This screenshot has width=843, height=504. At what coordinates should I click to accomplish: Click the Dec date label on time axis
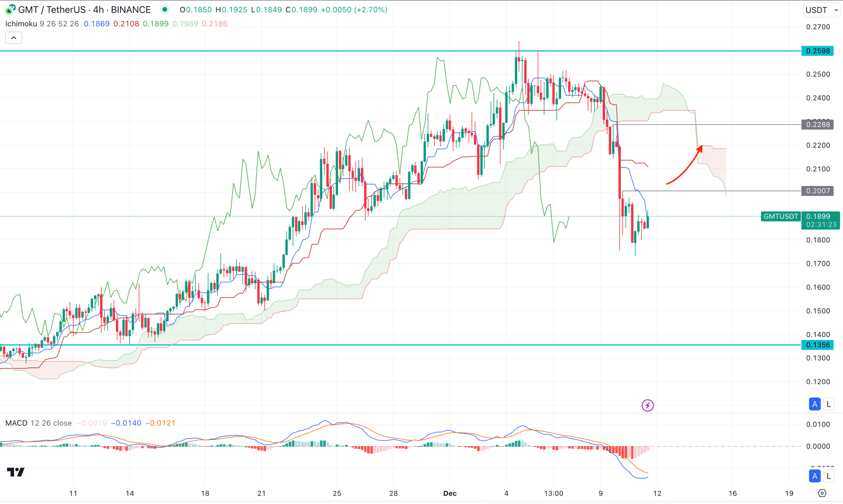450,493
